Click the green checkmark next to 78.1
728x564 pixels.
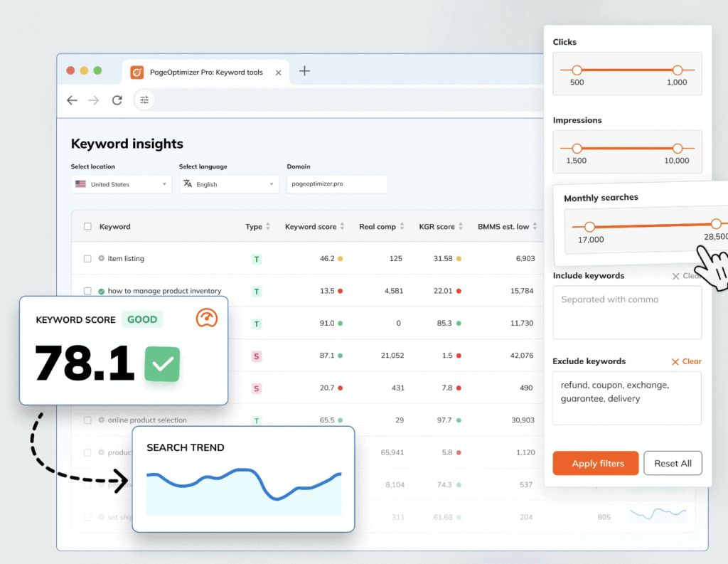(x=162, y=364)
